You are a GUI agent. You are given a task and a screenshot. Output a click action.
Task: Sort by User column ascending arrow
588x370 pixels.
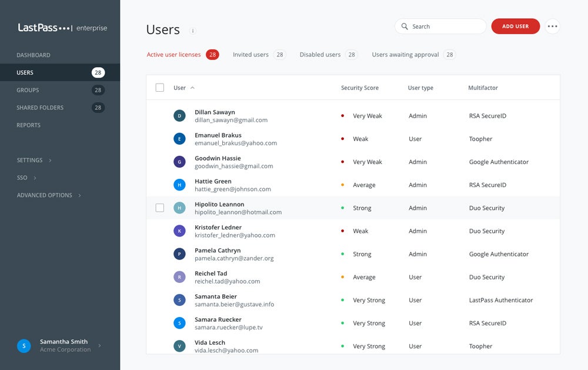click(x=192, y=88)
